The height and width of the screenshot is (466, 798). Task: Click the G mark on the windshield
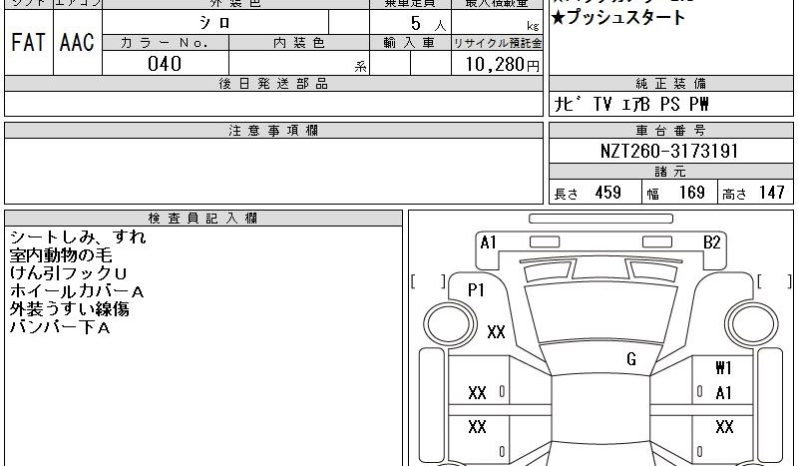(631, 359)
